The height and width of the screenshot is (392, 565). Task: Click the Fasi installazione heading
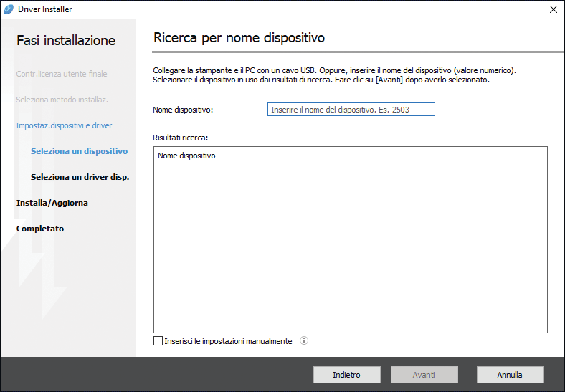click(66, 40)
